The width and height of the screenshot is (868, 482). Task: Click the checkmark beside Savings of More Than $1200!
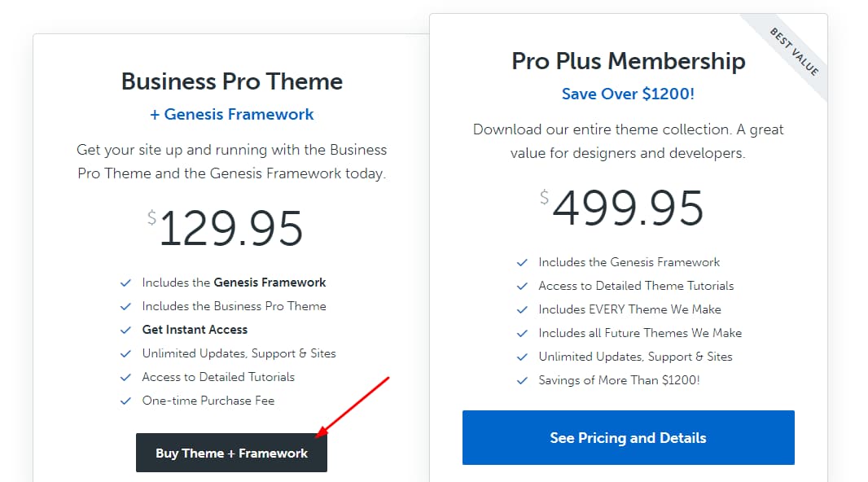click(522, 379)
